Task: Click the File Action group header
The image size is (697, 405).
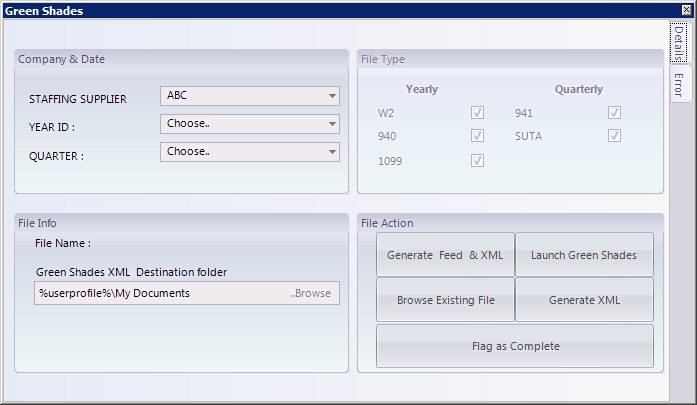Action: pyautogui.click(x=510, y=223)
